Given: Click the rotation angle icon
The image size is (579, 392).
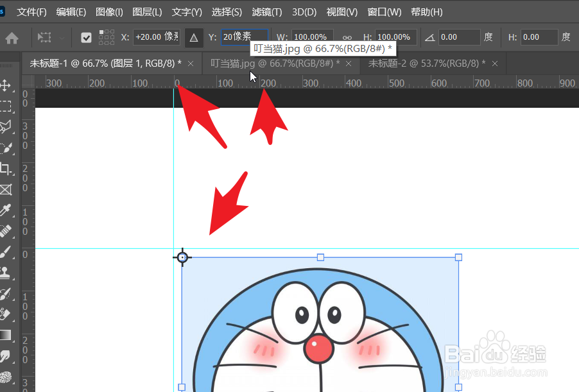Looking at the screenshot, I should point(429,37).
